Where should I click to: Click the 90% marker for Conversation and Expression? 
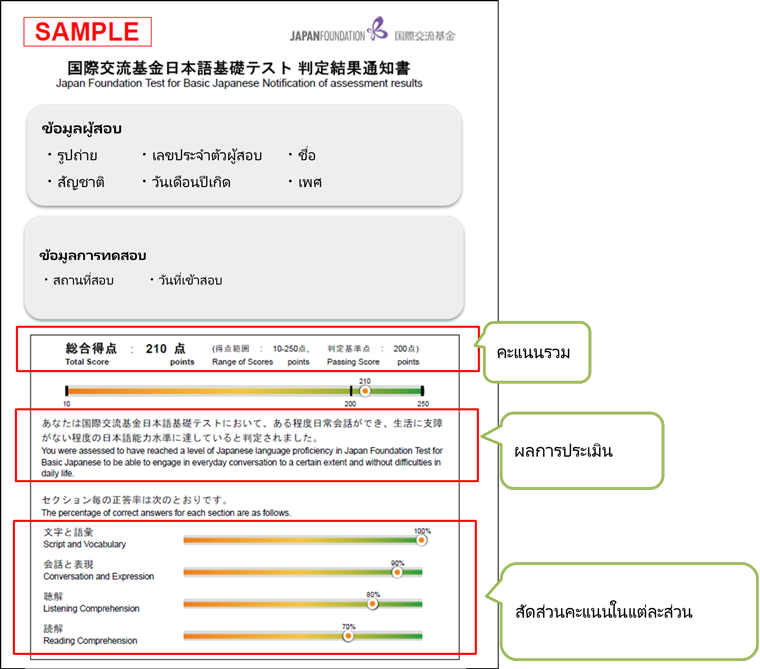click(x=397, y=572)
